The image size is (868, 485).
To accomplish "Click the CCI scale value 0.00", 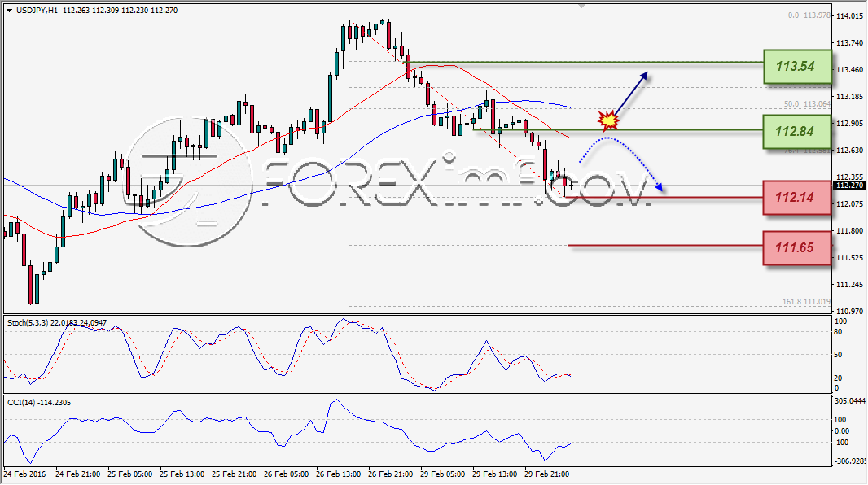I will pos(841,430).
